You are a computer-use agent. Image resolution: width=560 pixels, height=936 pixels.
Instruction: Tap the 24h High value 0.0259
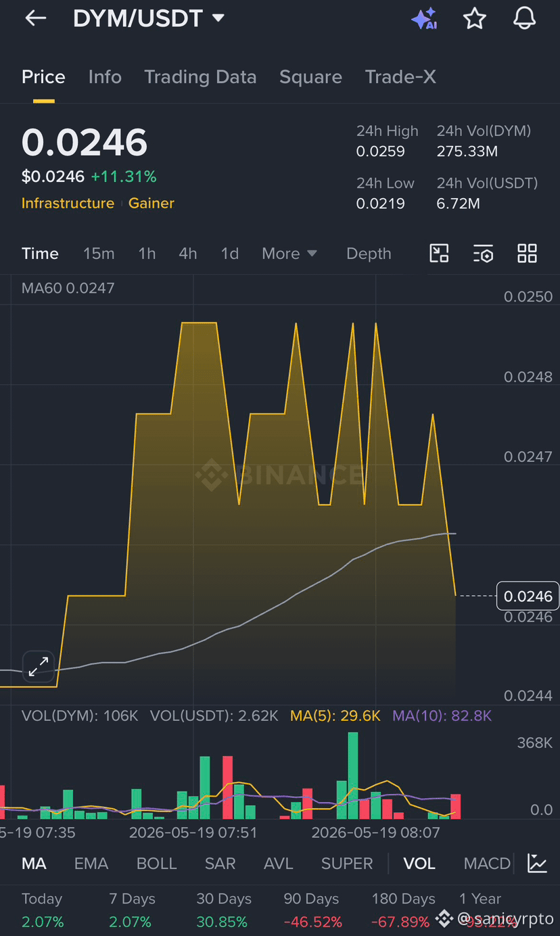tap(381, 151)
